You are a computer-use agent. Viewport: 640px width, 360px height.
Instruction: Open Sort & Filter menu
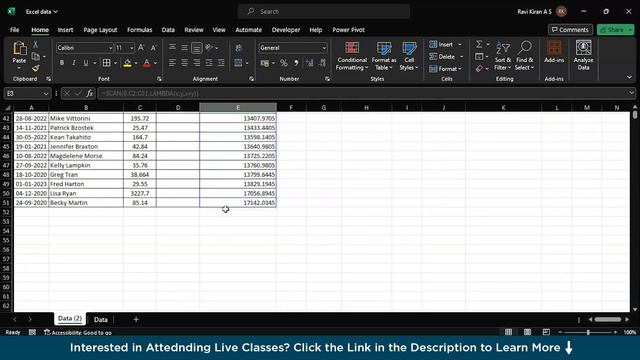[x=503, y=56]
